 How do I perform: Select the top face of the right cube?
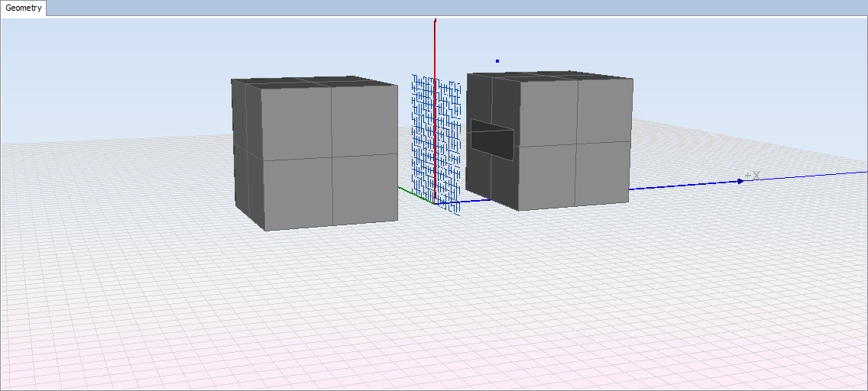click(x=550, y=76)
